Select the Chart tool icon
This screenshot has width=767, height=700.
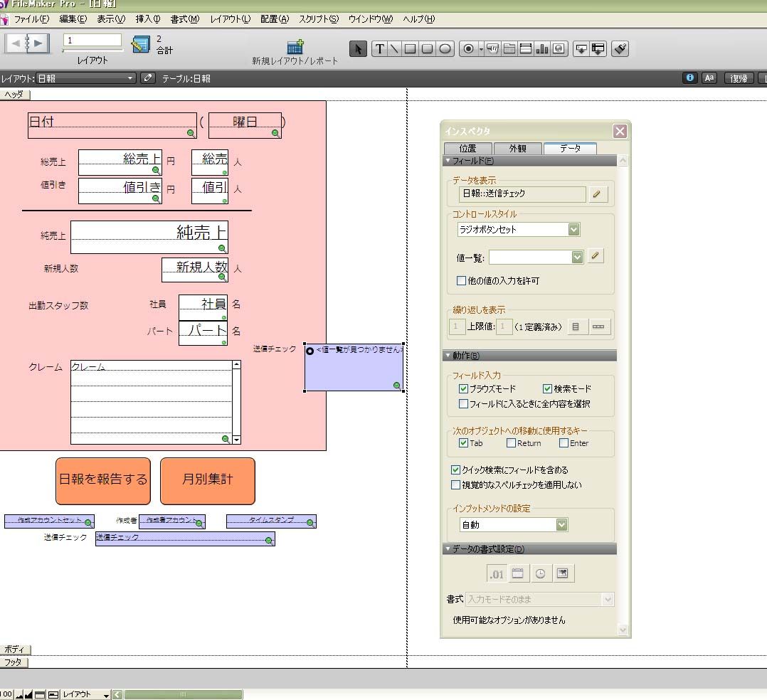(x=542, y=48)
